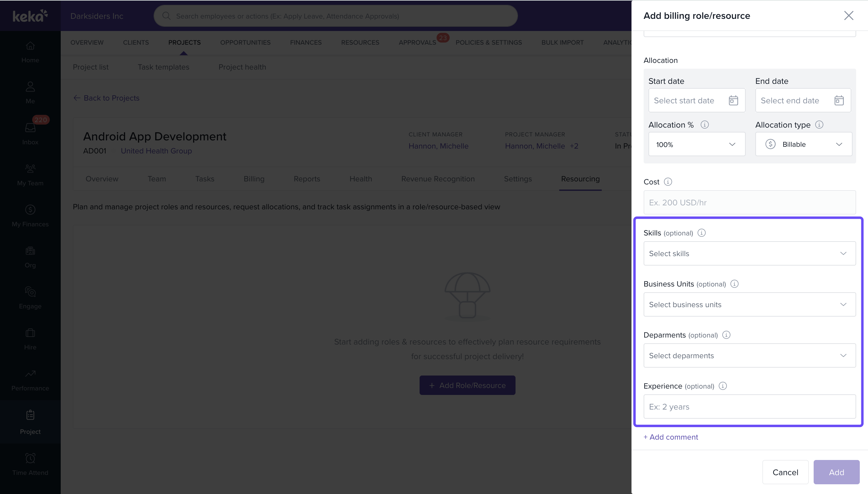Click the Departments info icon

tap(726, 335)
